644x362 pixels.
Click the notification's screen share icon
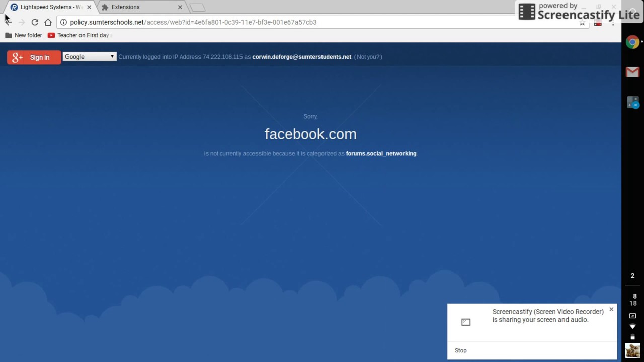click(466, 322)
